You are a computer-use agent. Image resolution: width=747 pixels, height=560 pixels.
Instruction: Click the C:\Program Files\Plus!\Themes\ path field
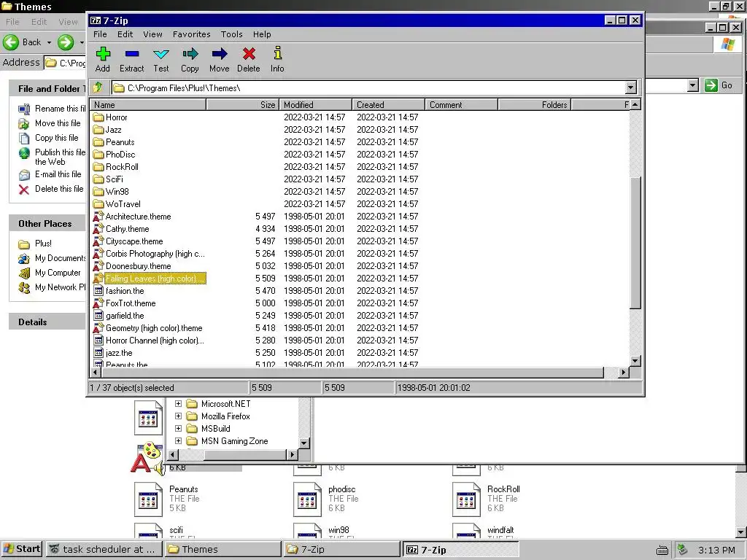coord(368,87)
